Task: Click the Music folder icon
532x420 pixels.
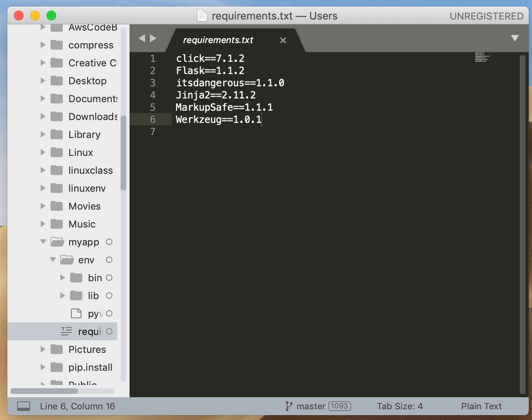Action: [57, 224]
